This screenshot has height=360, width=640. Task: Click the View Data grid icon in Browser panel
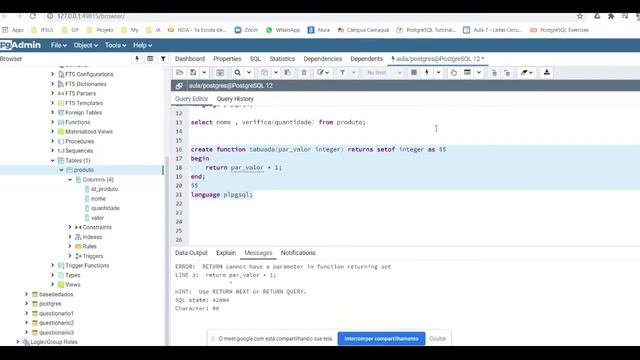tap(150, 59)
